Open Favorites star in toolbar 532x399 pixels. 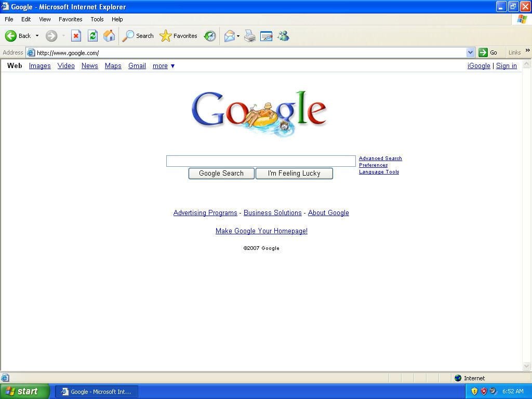click(x=179, y=36)
